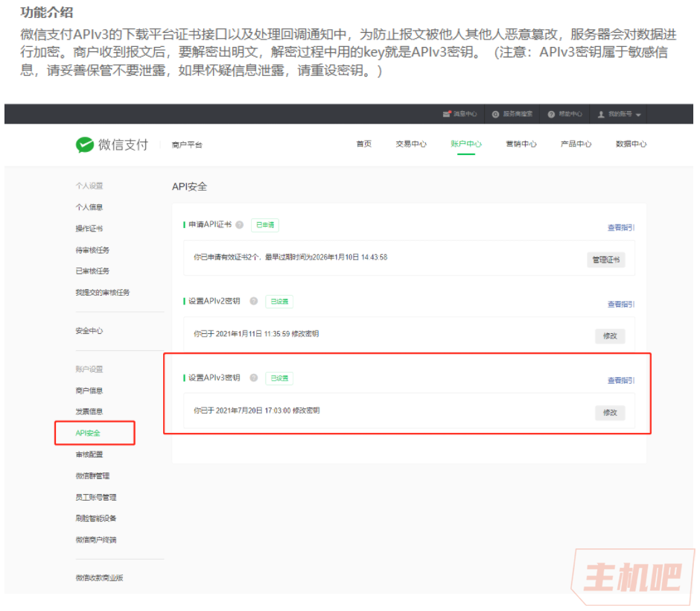This screenshot has height=611, width=700.
Task: Click 已设置 badge beside APIv3密钥
Action: coord(279,379)
